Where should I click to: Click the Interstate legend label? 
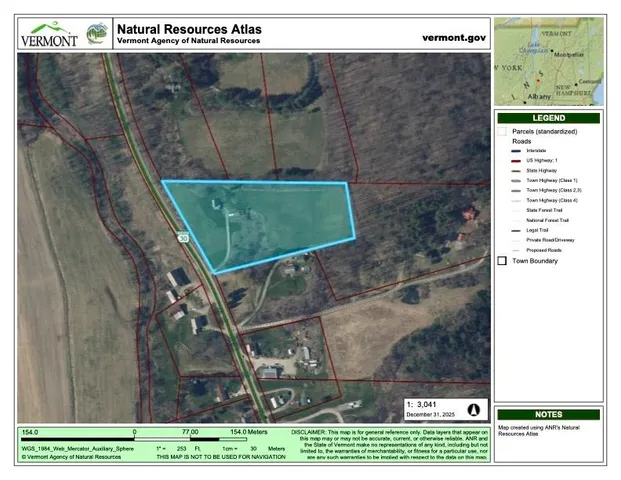(536, 151)
